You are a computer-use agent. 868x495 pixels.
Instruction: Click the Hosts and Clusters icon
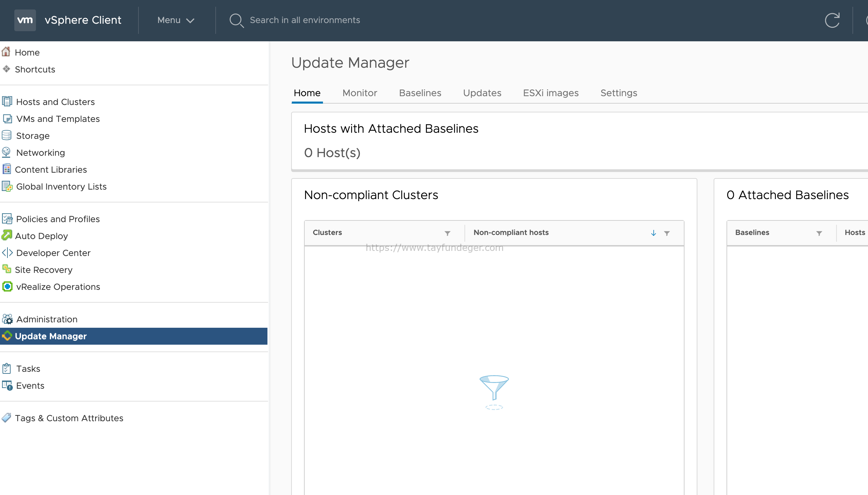click(x=7, y=101)
